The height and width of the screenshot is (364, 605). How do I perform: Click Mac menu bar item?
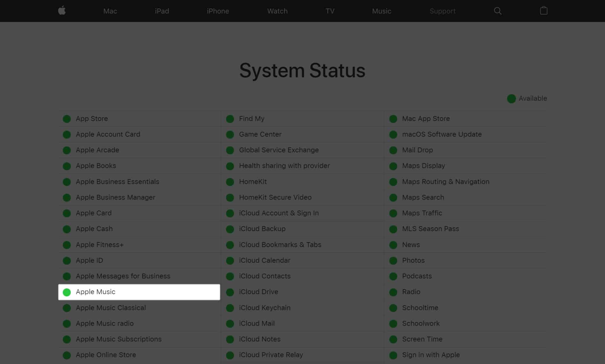pyautogui.click(x=110, y=11)
